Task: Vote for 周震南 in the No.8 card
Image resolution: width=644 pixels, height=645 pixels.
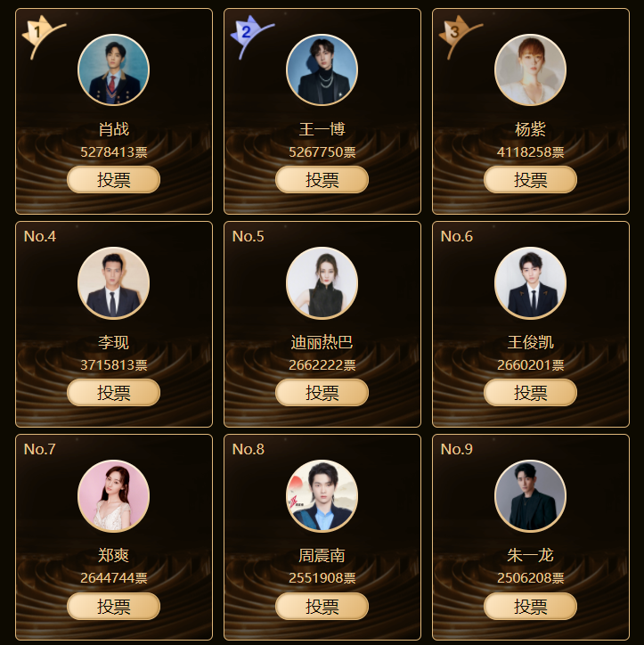Action: click(x=322, y=606)
